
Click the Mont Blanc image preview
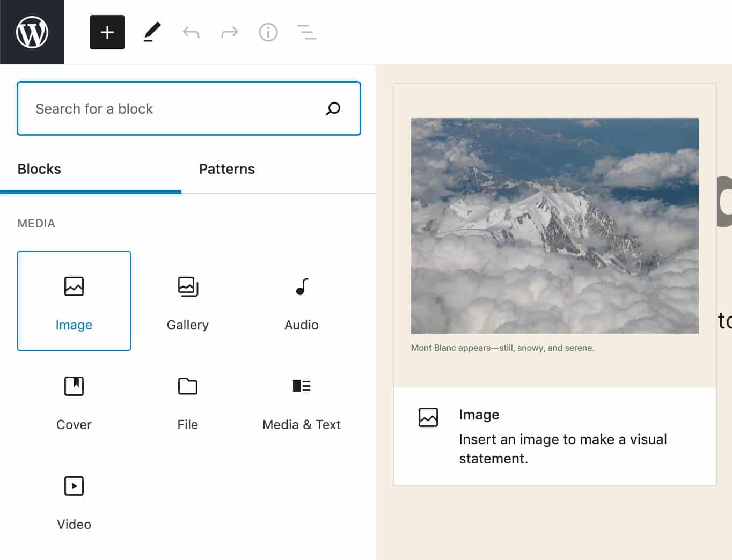[555, 225]
